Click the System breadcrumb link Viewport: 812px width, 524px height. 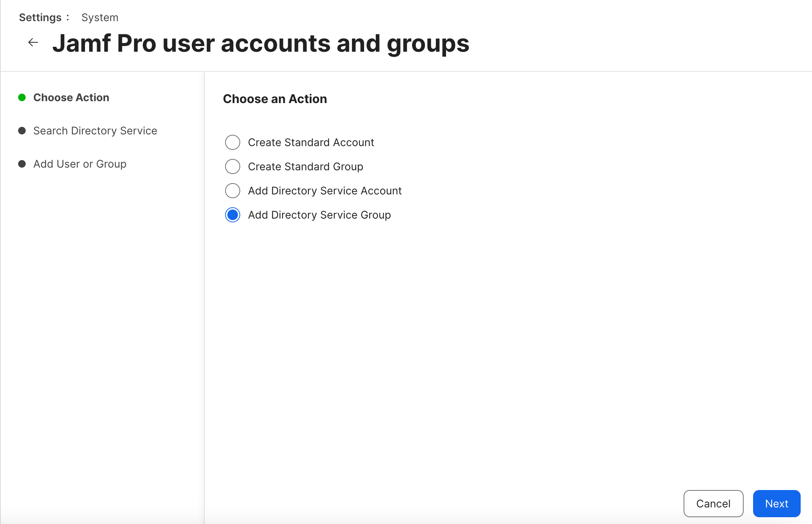100,17
